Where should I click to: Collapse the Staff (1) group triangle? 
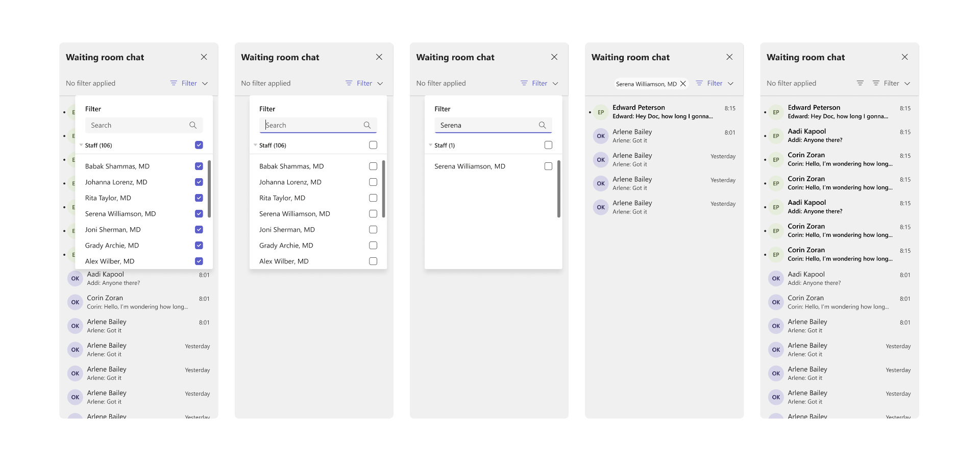430,145
